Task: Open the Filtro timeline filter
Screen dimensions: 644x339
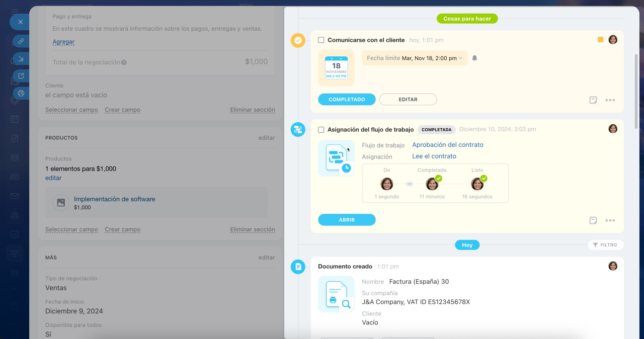Action: (x=605, y=245)
